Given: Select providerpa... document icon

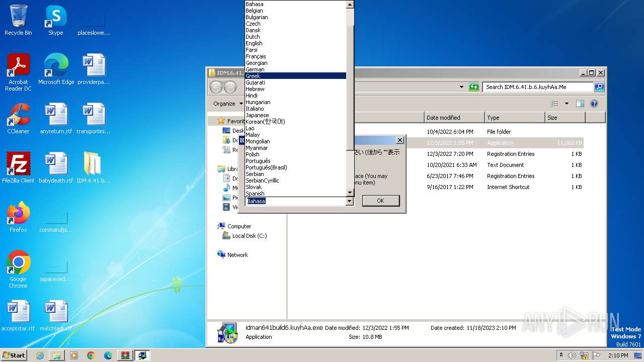Looking at the screenshot, I should coord(94,69).
